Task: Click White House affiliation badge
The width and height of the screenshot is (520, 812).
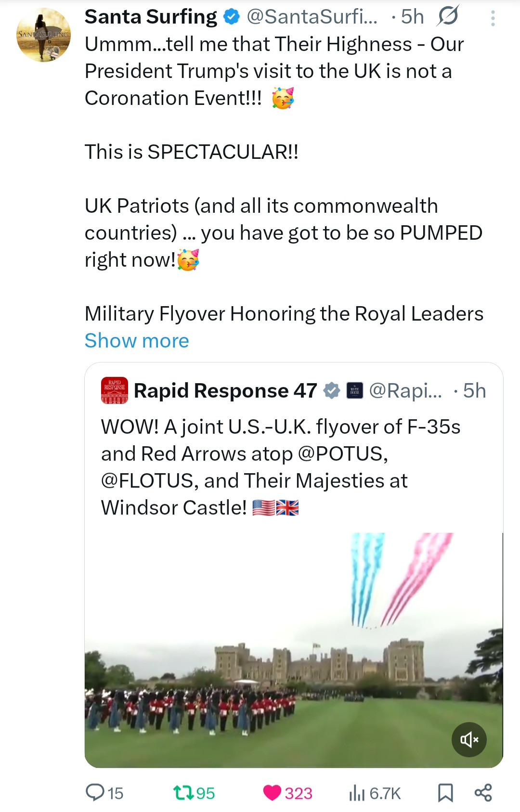Action: (355, 390)
